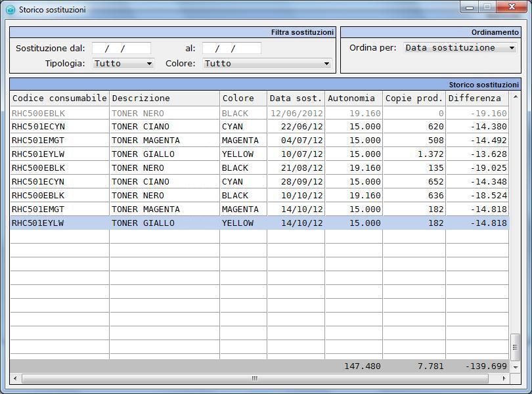Image resolution: width=532 pixels, height=394 pixels.
Task: Click the 'Sostituzione dal' start date field
Action: pyautogui.click(x=122, y=48)
